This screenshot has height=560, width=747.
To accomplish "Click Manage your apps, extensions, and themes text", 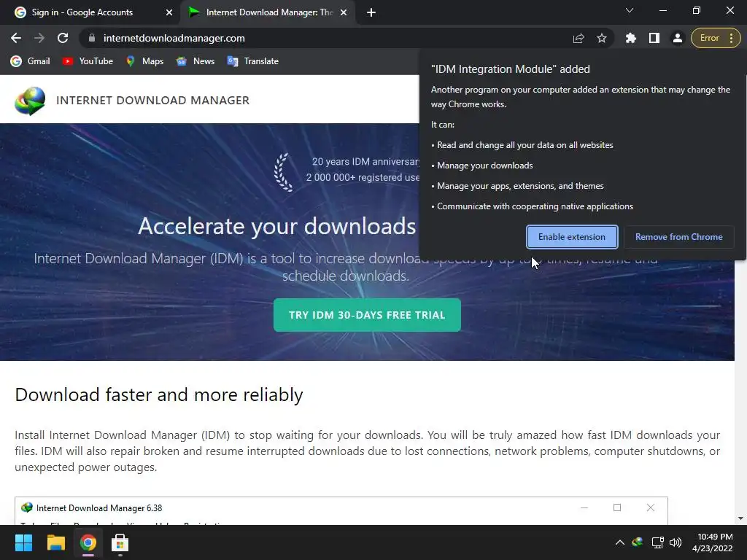I will click(x=520, y=186).
